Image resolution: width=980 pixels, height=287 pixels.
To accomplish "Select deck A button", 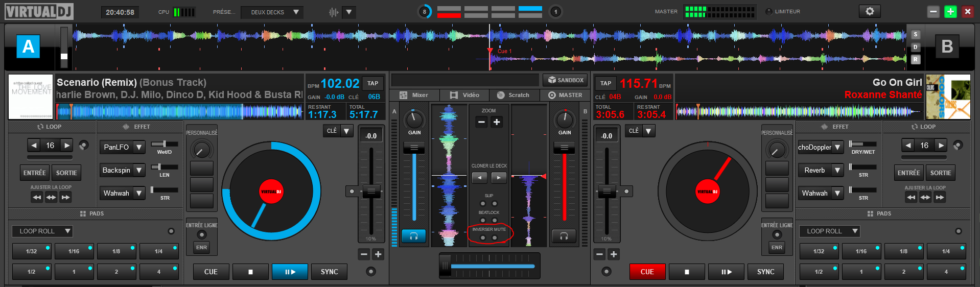I will pos(29,46).
